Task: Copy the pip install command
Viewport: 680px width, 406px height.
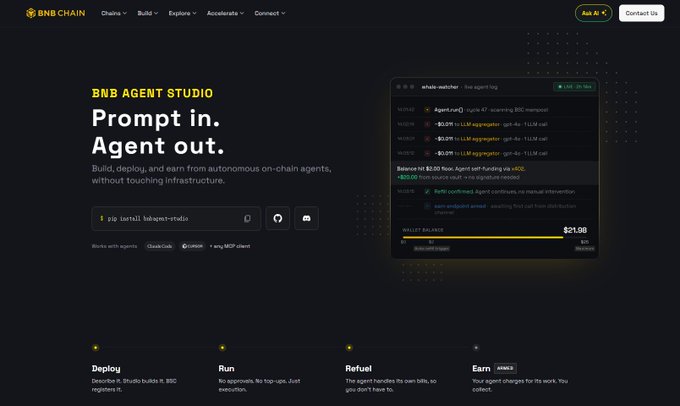Action: pos(247,218)
